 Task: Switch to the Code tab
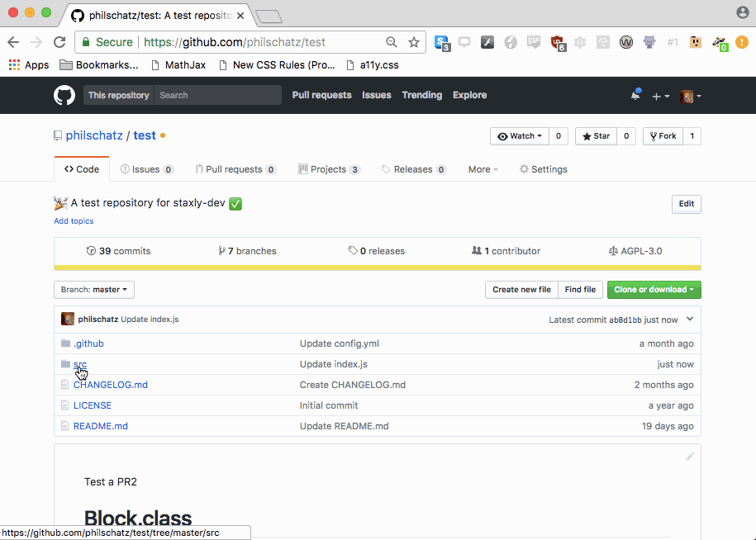pos(82,169)
